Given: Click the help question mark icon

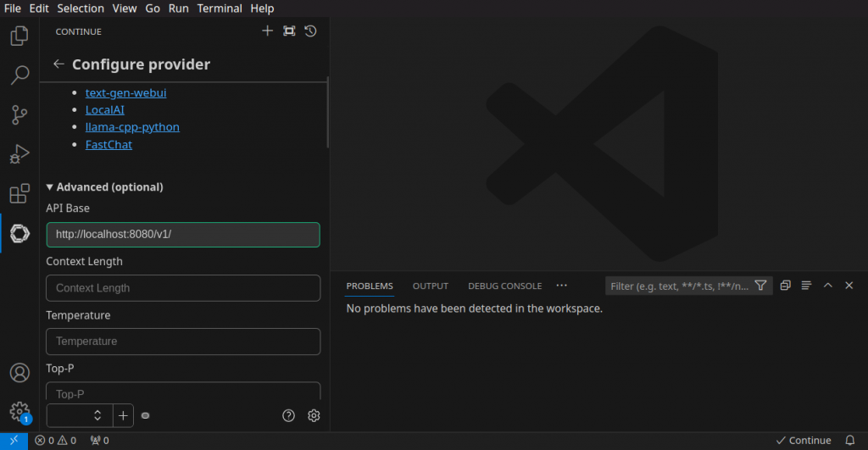Looking at the screenshot, I should 288,415.
